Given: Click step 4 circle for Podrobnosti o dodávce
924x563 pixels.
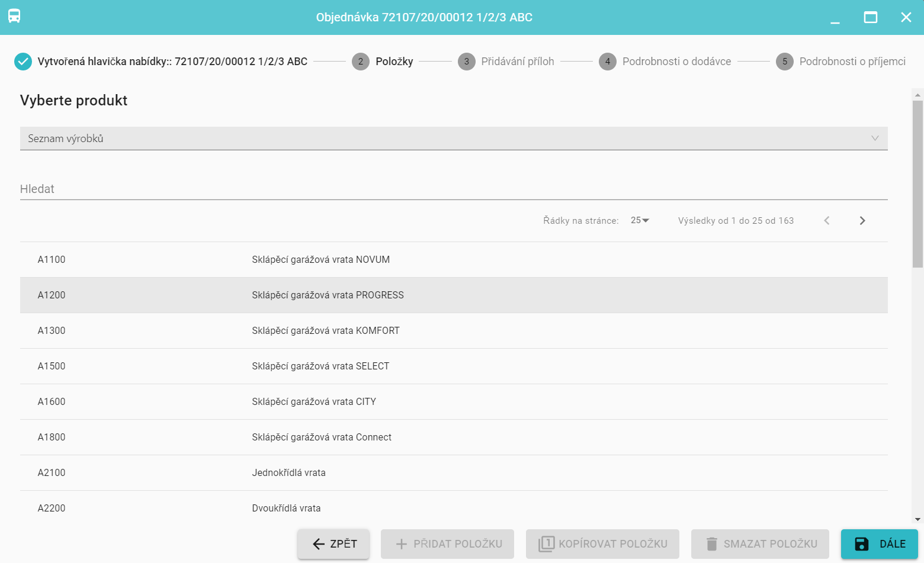Looking at the screenshot, I should (608, 62).
